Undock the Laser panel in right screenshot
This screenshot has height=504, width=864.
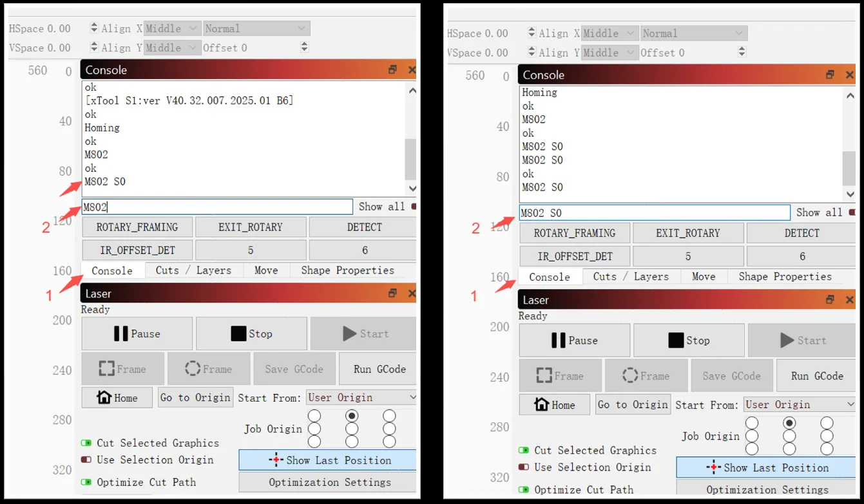point(830,299)
